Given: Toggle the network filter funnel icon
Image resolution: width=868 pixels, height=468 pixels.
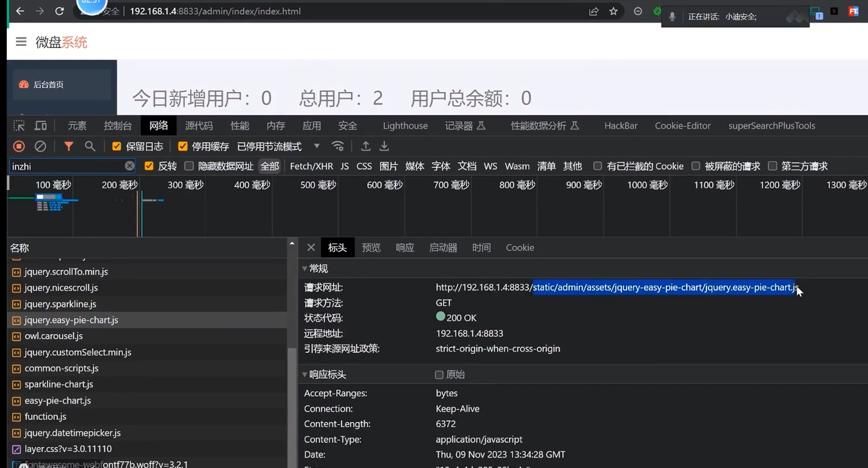Looking at the screenshot, I should point(68,146).
